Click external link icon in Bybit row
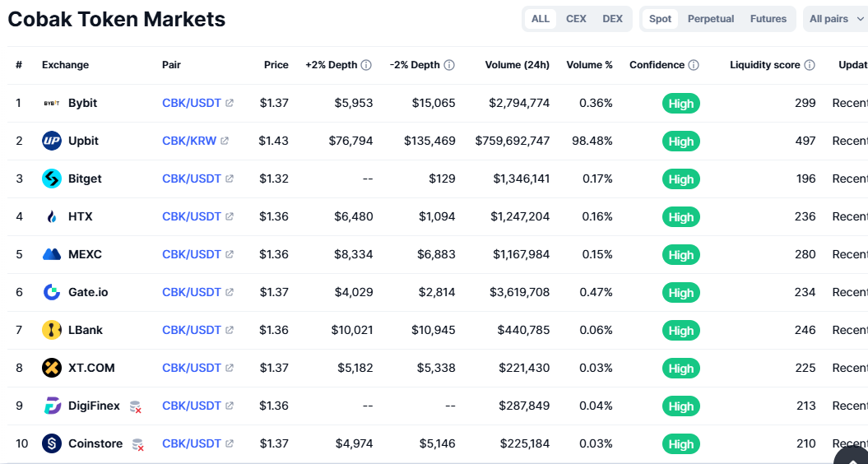The width and height of the screenshot is (868, 464). point(230,103)
